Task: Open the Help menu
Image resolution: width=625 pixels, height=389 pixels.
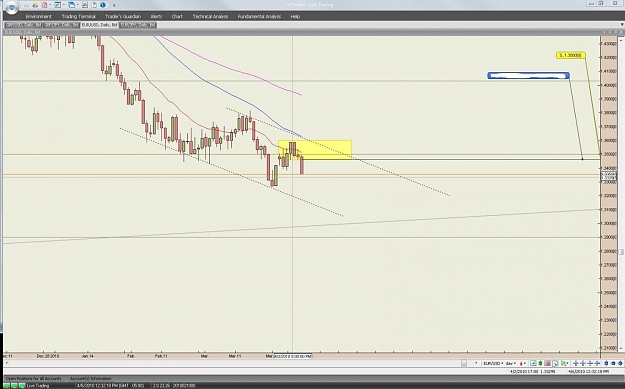Action: [x=295, y=16]
